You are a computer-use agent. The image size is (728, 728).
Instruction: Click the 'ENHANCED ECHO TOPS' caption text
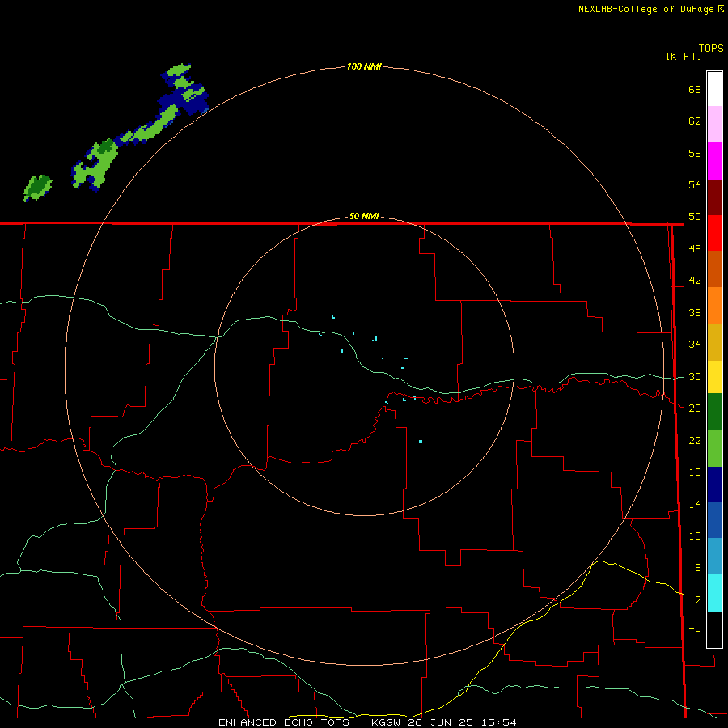point(284,722)
